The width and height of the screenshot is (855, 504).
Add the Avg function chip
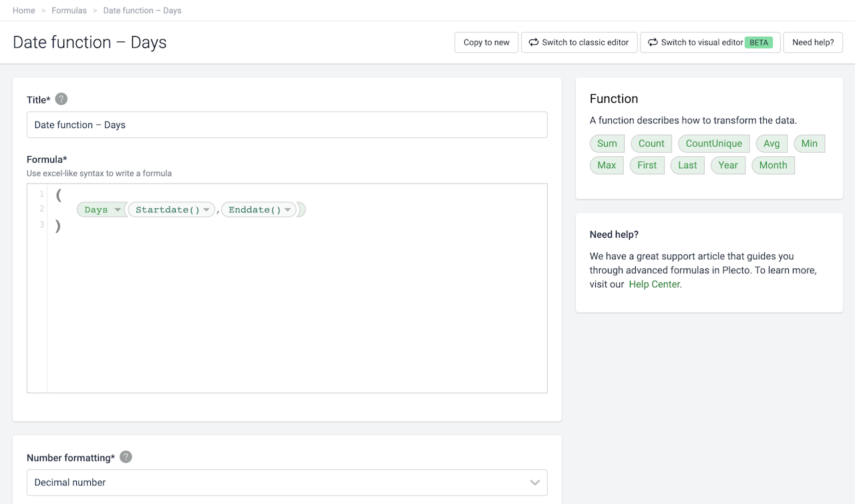[772, 144]
